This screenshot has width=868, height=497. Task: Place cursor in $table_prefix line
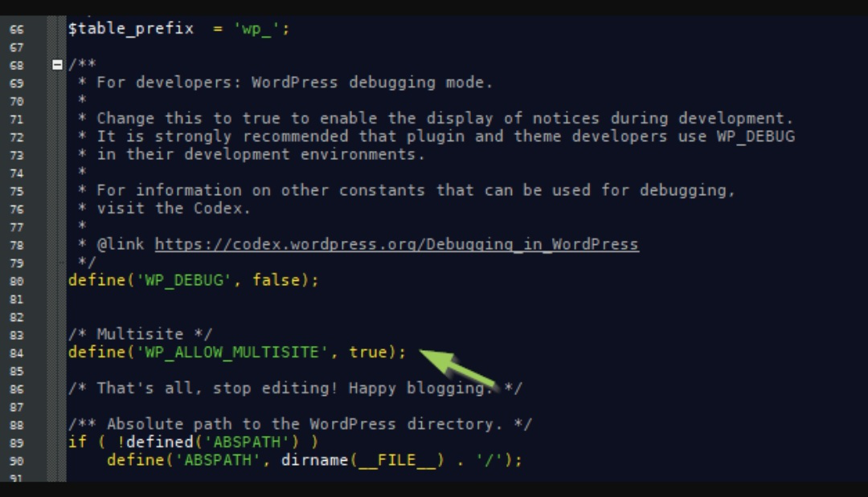(x=178, y=29)
